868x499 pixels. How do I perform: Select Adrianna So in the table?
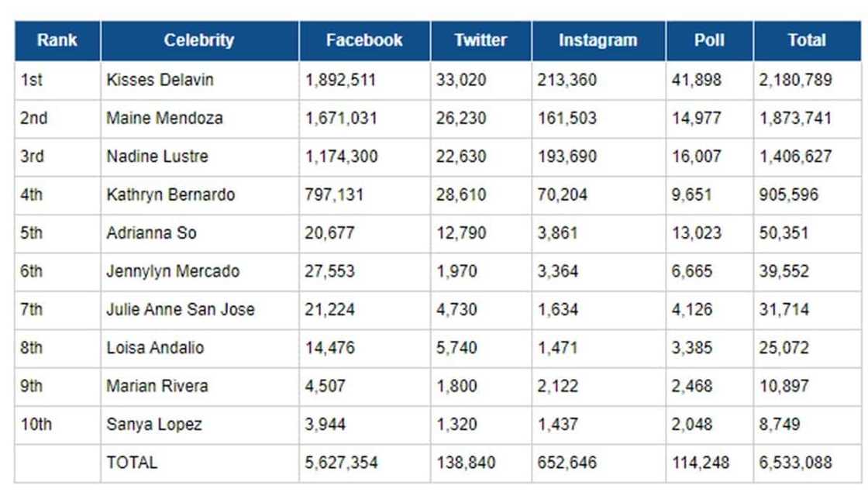[x=152, y=232]
